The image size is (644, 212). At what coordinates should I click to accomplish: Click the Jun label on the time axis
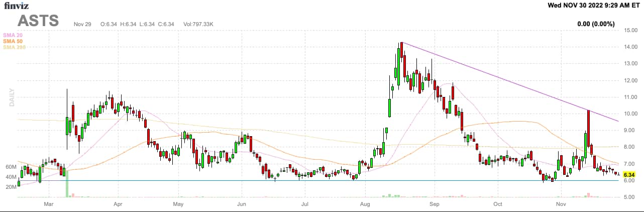coord(242,204)
